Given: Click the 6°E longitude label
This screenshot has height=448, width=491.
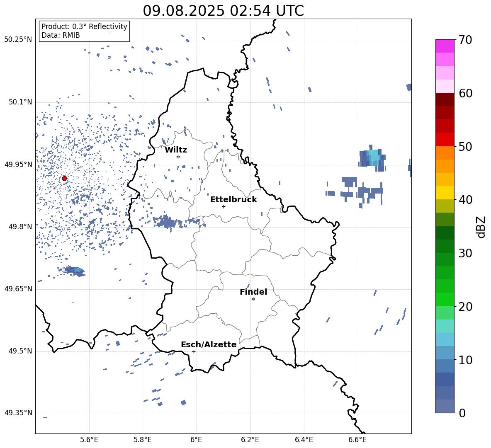Looking at the screenshot, I should click(196, 440).
